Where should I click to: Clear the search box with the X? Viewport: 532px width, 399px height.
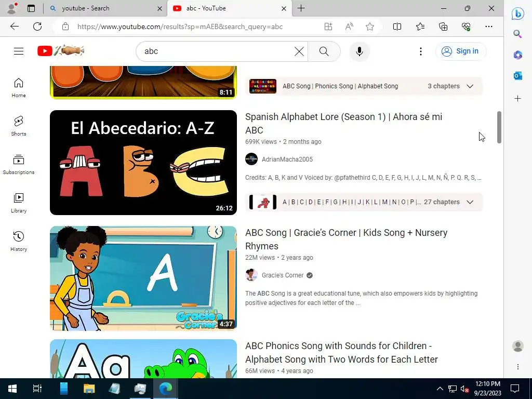click(299, 51)
